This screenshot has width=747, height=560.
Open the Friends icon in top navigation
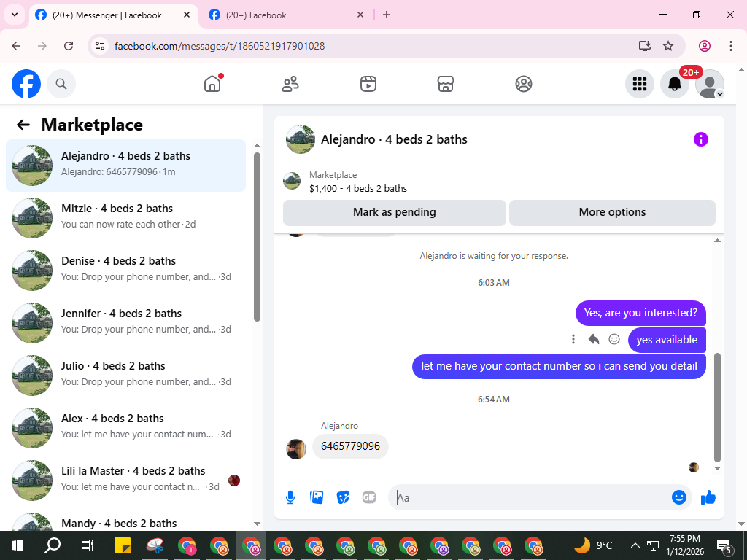[x=290, y=84]
